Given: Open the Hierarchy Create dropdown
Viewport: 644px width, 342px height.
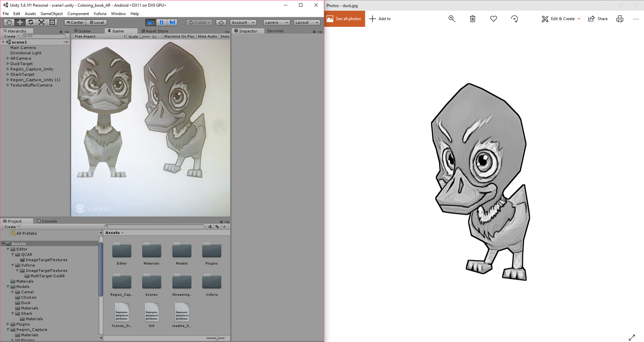Looking at the screenshot, I should 11,37.
